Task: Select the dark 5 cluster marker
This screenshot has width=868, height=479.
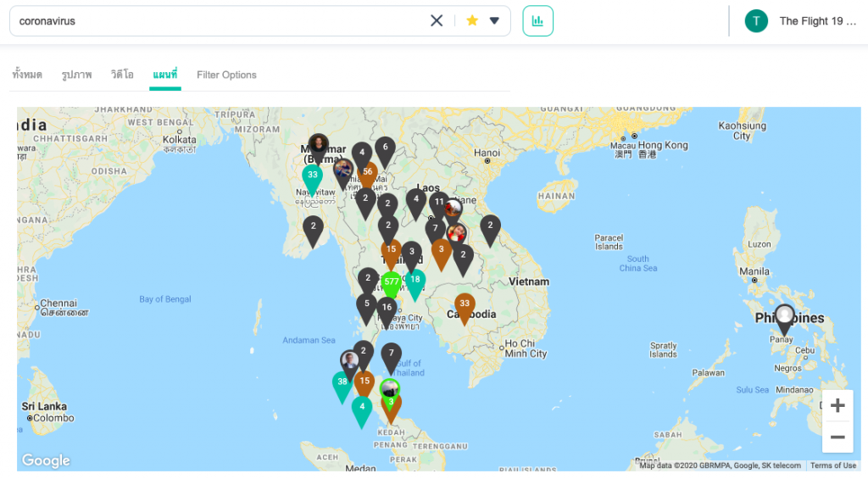Action: pos(366,308)
